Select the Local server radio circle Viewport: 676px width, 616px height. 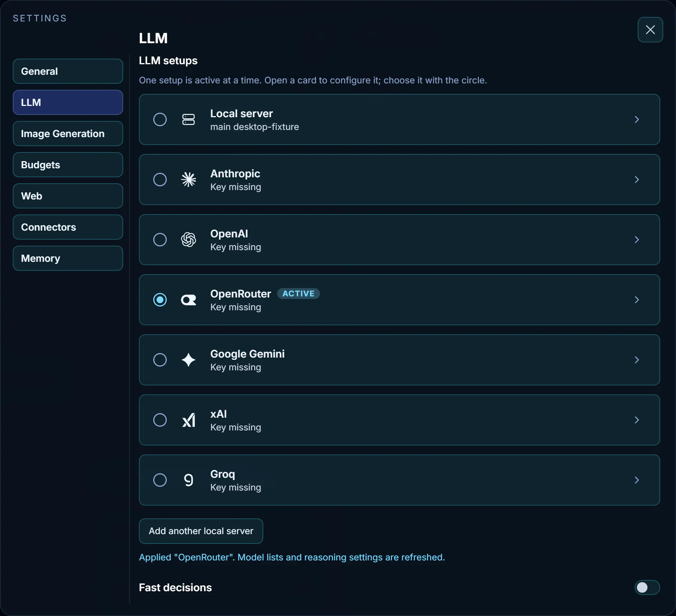160,119
